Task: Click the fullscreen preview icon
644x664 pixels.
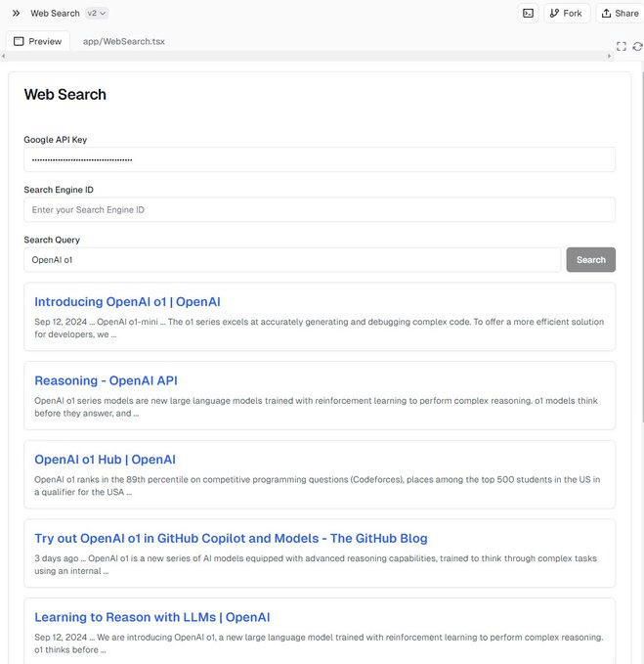Action: coord(621,46)
